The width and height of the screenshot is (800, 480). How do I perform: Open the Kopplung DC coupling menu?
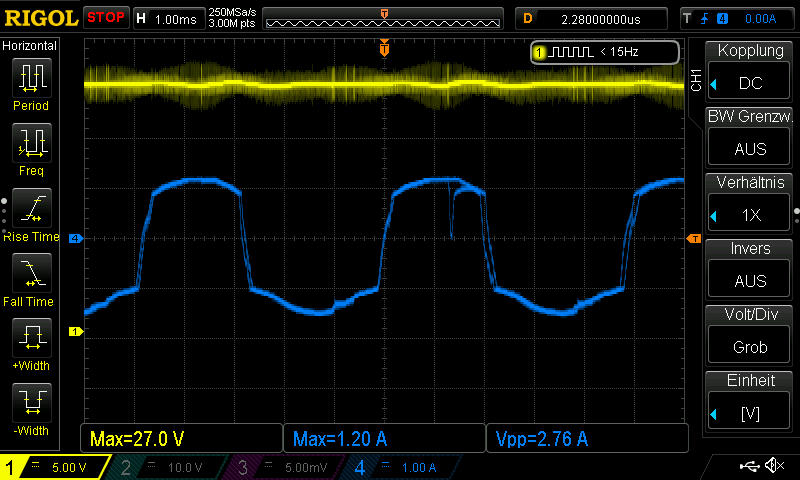pyautogui.click(x=749, y=83)
